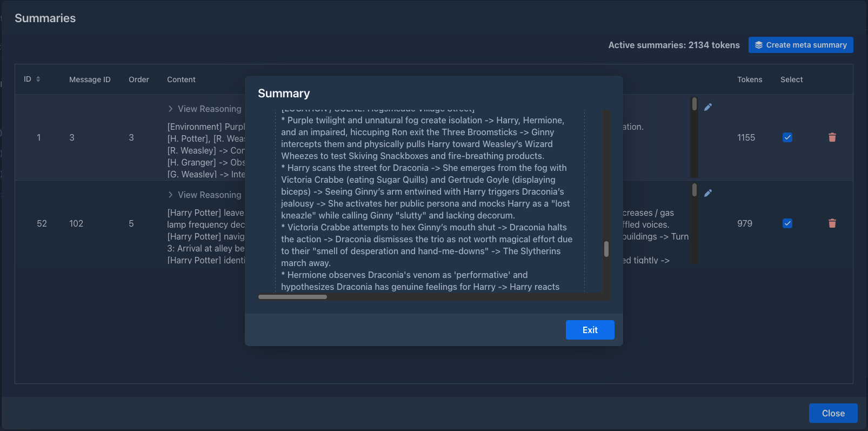Click the Summary dialog title

[x=284, y=94]
